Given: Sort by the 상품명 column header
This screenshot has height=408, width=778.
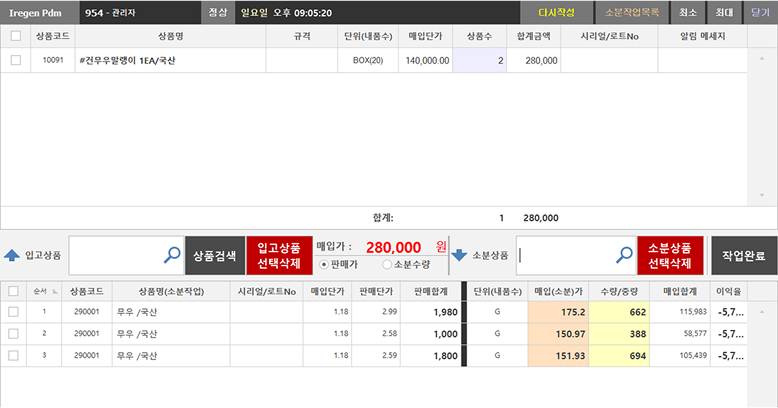Looking at the screenshot, I should tap(170, 36).
